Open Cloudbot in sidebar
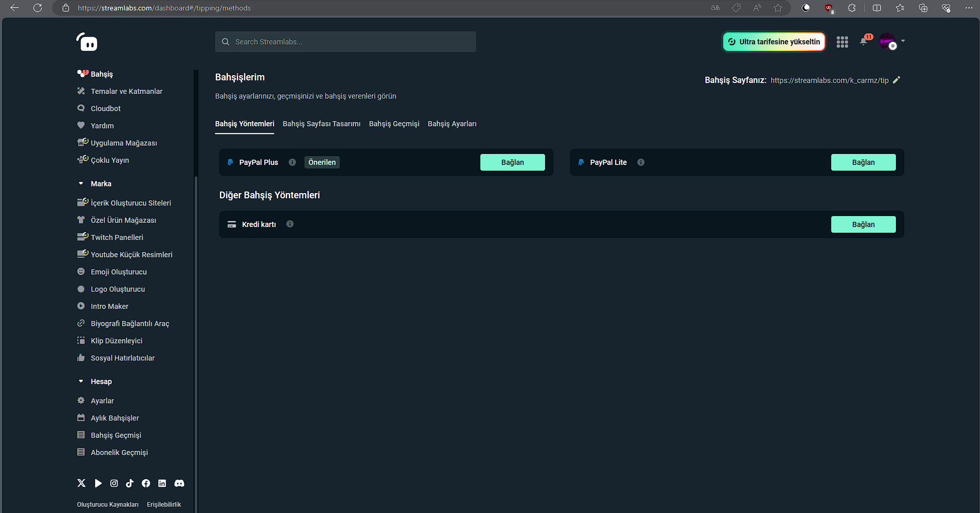 pos(105,109)
